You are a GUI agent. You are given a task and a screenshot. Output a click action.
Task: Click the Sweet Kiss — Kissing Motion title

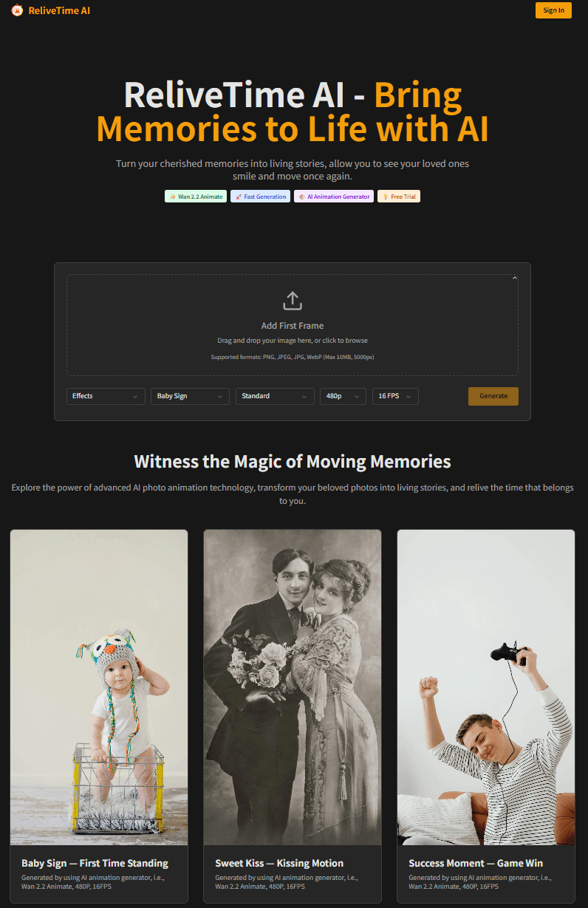click(x=279, y=863)
